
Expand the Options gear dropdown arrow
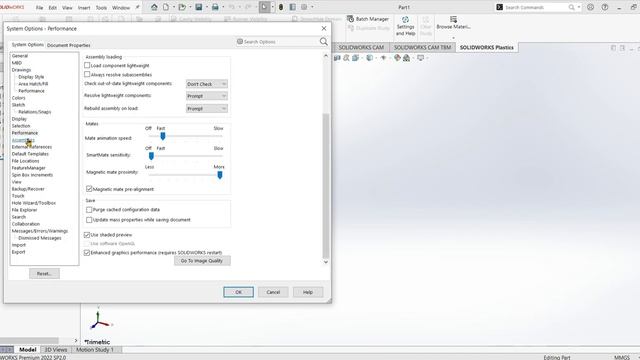(x=312, y=7)
